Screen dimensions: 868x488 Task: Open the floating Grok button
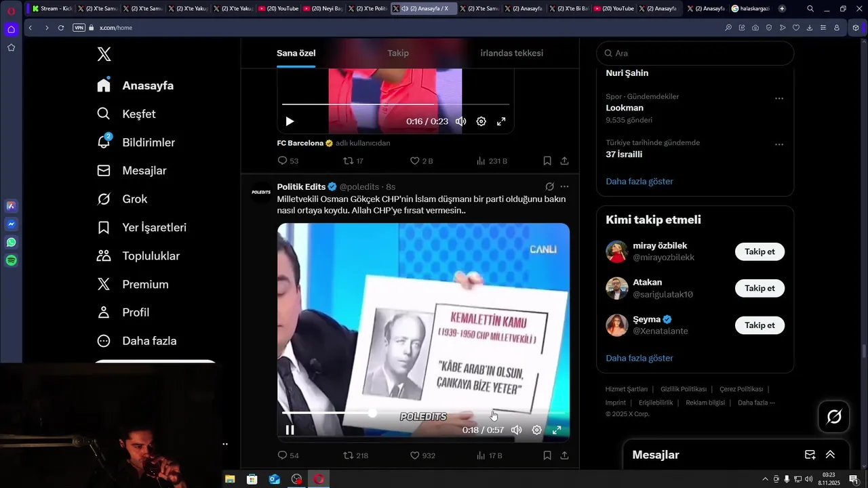coord(834,416)
